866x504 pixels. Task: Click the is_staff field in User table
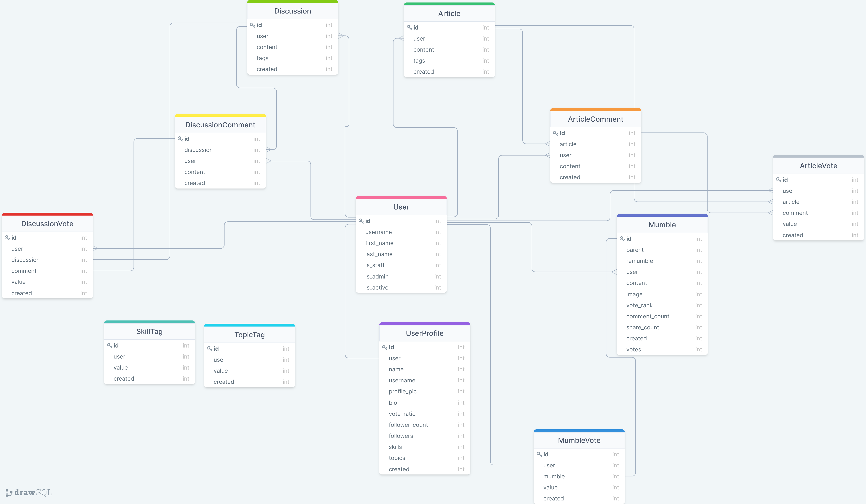[x=375, y=265]
